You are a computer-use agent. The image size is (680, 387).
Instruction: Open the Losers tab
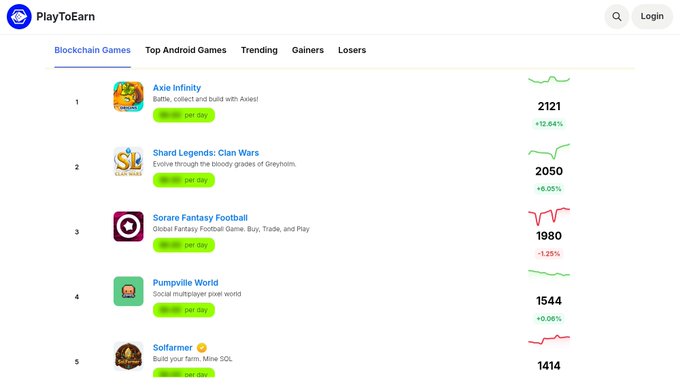(352, 50)
